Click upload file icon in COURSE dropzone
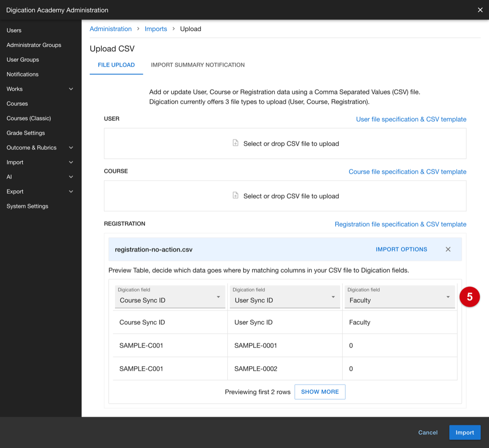489x448 pixels. point(235,196)
